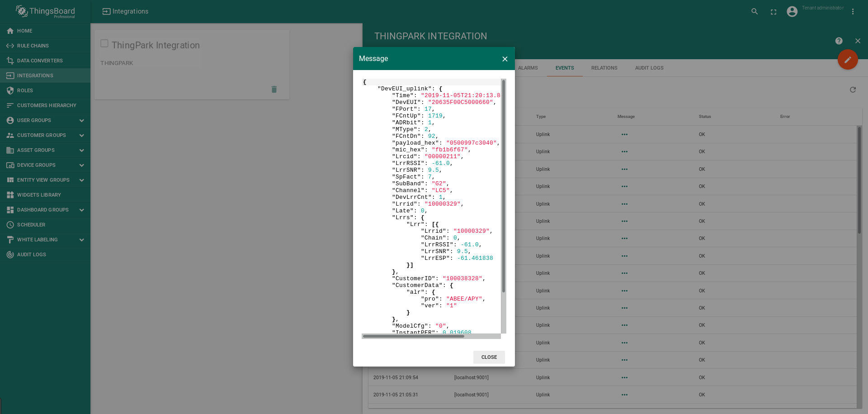Open Data Converters in the sidebar
This screenshot has width=868, height=414.
pyautogui.click(x=40, y=61)
